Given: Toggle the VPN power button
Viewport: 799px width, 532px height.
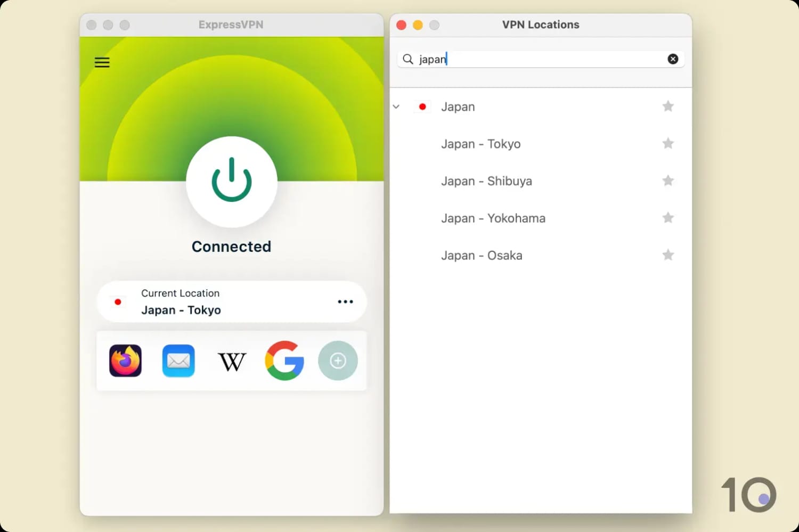Looking at the screenshot, I should (x=232, y=182).
